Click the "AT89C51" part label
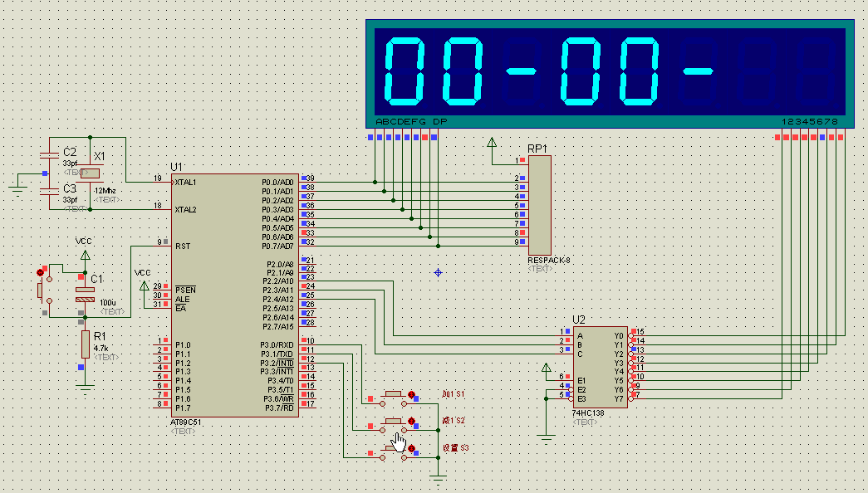This screenshot has height=493, width=868. [x=186, y=422]
